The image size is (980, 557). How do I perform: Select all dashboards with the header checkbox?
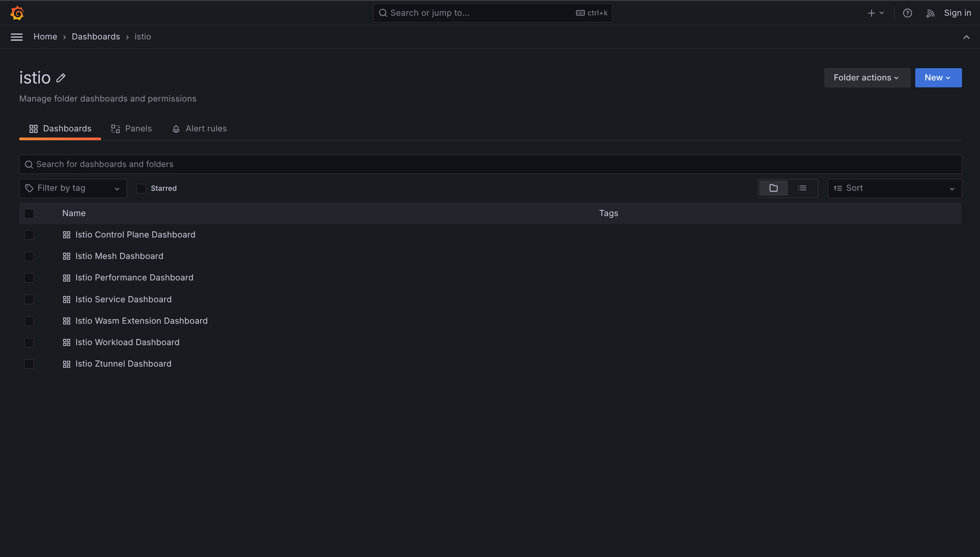pos(29,213)
